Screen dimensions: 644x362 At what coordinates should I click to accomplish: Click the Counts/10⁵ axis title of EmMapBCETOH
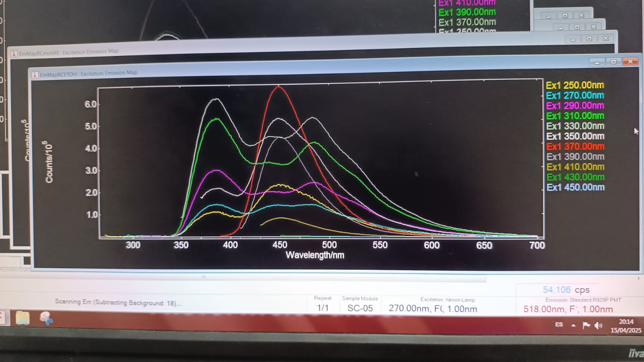(48, 162)
